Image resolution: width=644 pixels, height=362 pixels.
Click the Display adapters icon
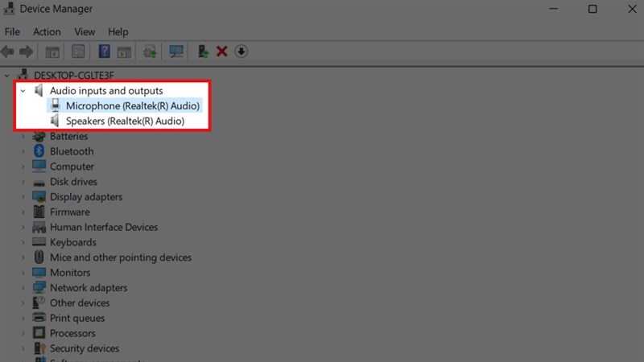[x=39, y=197]
